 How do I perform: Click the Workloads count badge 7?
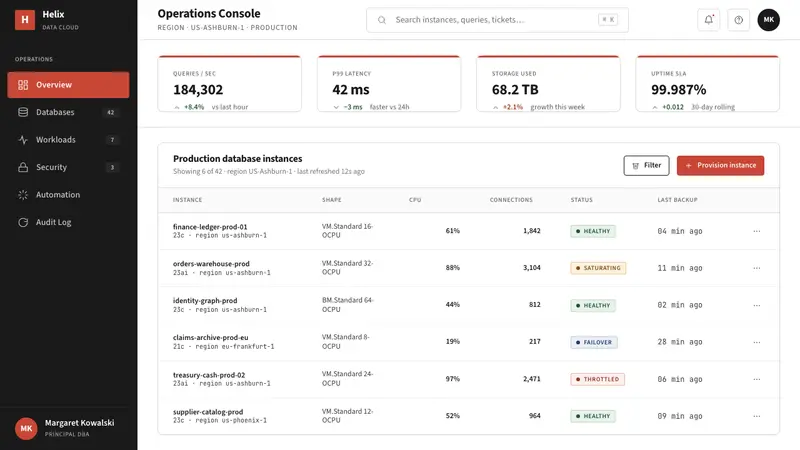pos(112,140)
